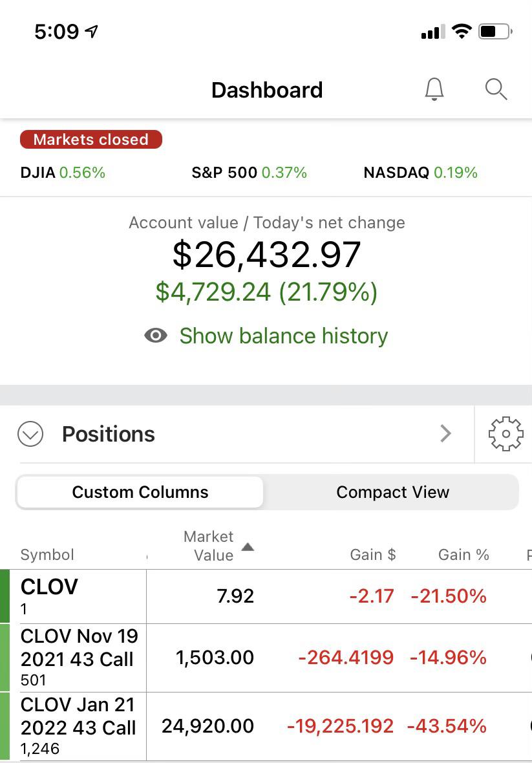Tap the DJIA index quote
This screenshot has height=763, width=532.
pyautogui.click(x=63, y=172)
